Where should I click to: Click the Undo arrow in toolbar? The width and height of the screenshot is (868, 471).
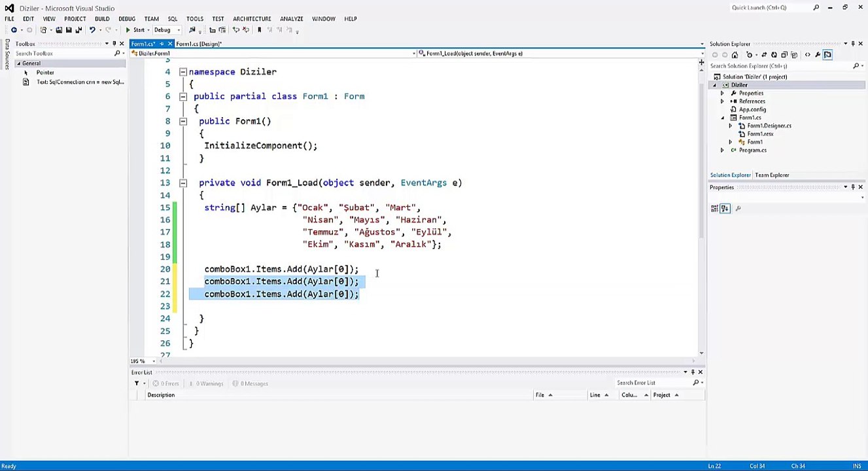point(92,30)
